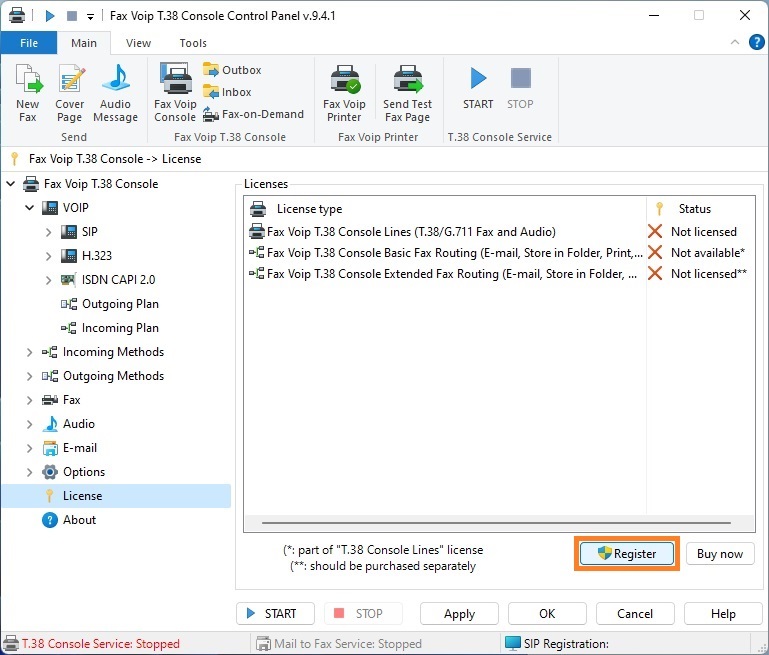This screenshot has height=655, width=769.
Task: Open the Cover Page tool
Action: tap(70, 93)
